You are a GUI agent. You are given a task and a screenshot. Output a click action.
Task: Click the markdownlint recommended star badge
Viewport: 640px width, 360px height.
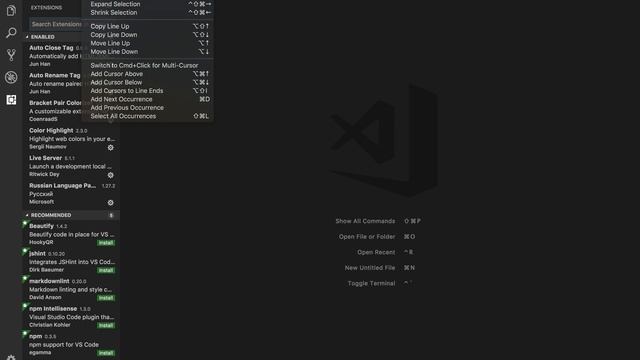coord(24,279)
